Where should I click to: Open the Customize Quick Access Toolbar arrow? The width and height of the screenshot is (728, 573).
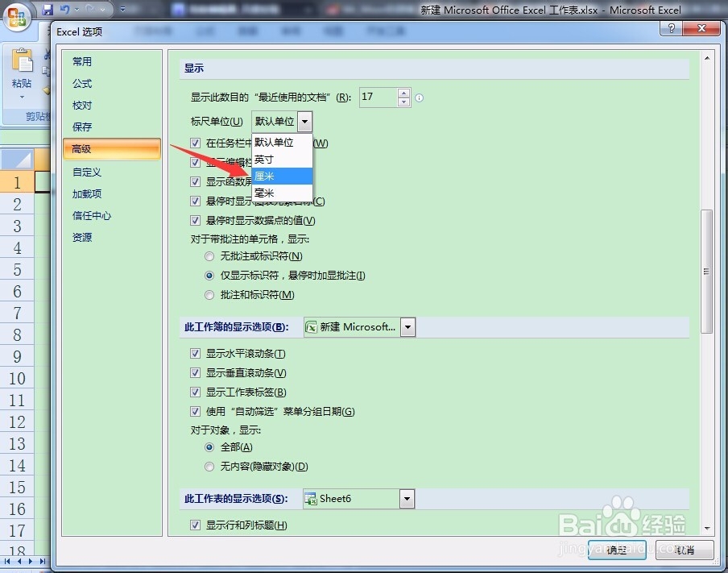pyautogui.click(x=122, y=10)
